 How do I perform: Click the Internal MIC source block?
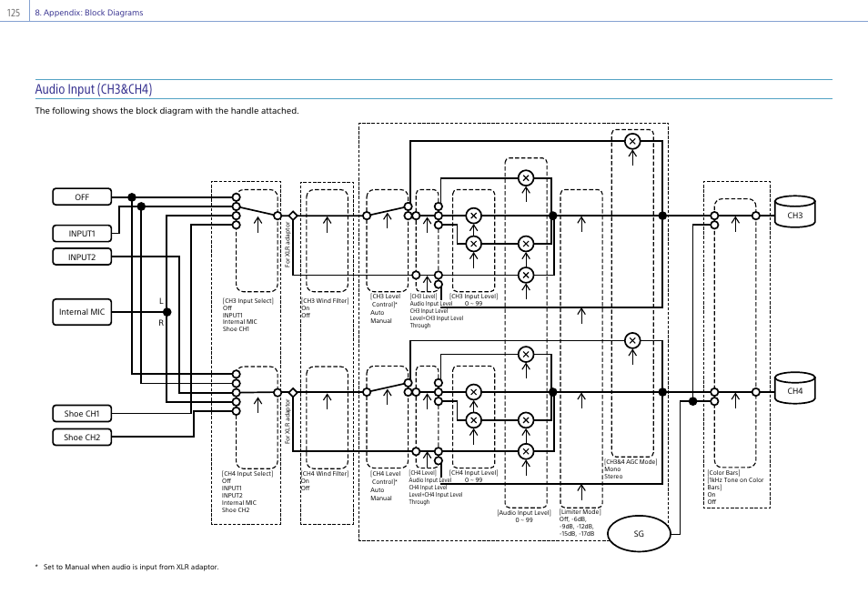[x=82, y=312]
